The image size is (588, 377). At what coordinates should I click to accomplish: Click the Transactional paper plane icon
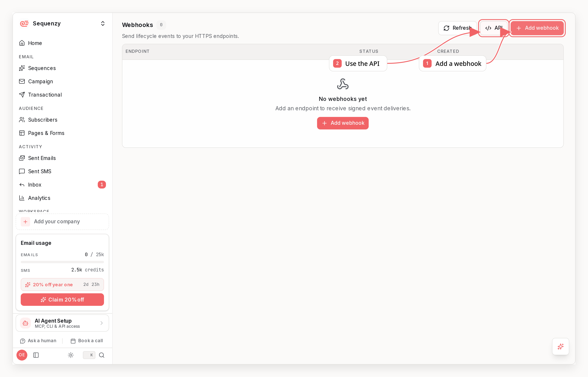22,95
